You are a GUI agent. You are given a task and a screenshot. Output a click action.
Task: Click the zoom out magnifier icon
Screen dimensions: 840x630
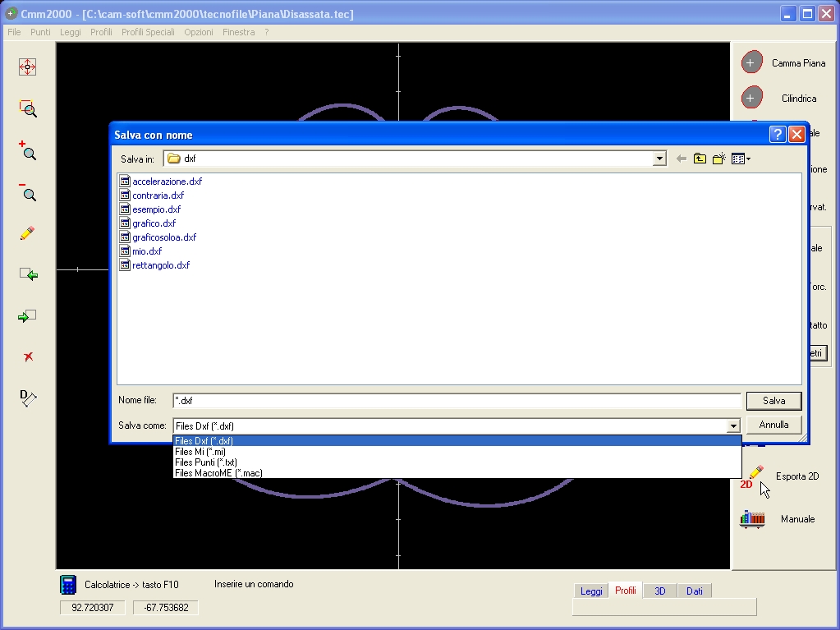tap(28, 192)
